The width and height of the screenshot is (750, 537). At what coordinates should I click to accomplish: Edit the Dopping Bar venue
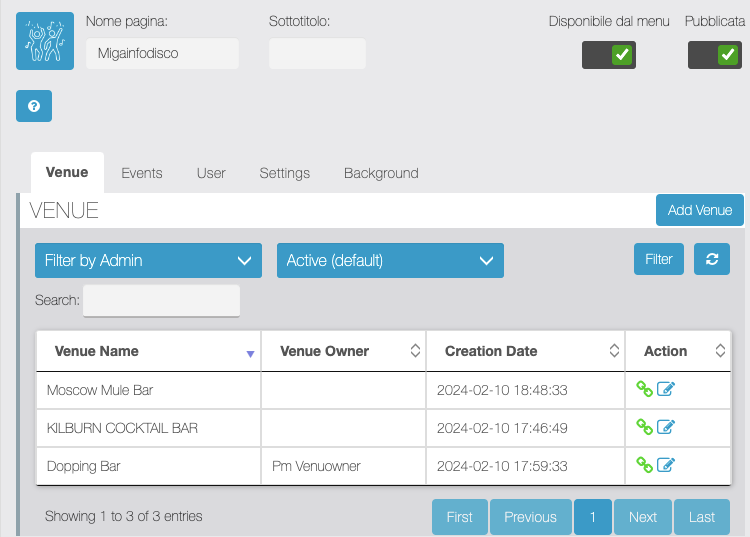666,465
